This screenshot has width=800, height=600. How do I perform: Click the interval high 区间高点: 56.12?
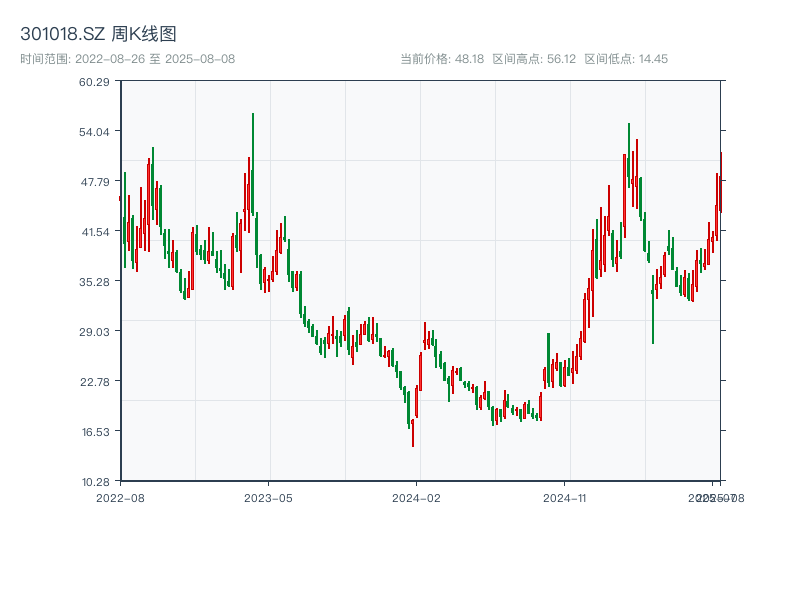pos(534,59)
